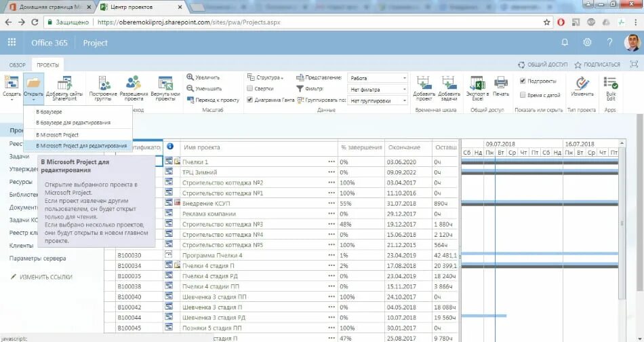644x342 pixels.
Task: Click Добавить проект timeline icon
Action: (x=424, y=83)
